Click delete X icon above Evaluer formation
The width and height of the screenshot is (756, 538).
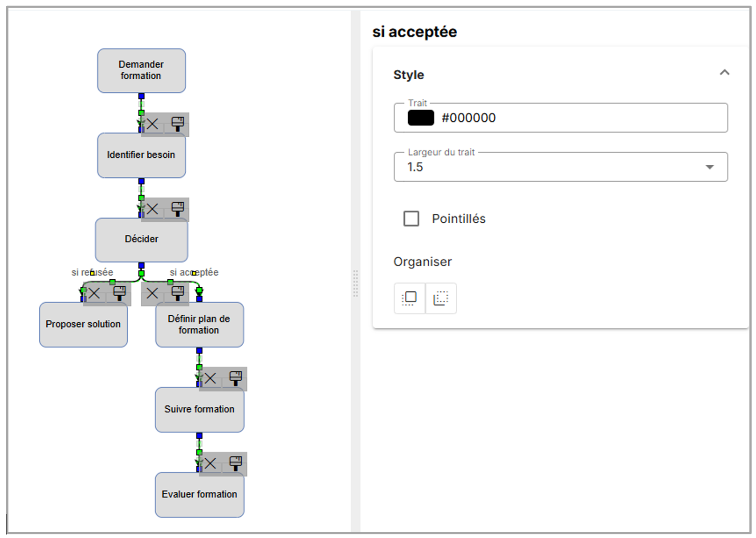[210, 464]
